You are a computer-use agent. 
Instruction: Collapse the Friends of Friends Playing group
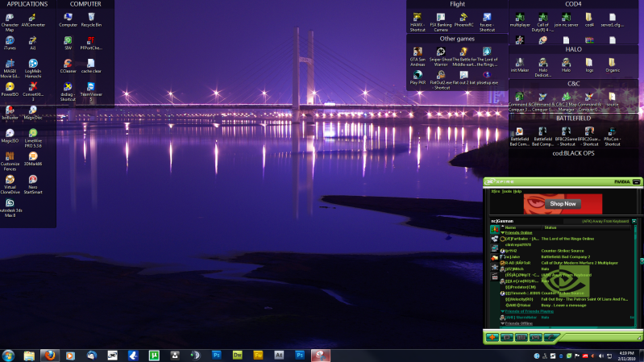[502, 311]
